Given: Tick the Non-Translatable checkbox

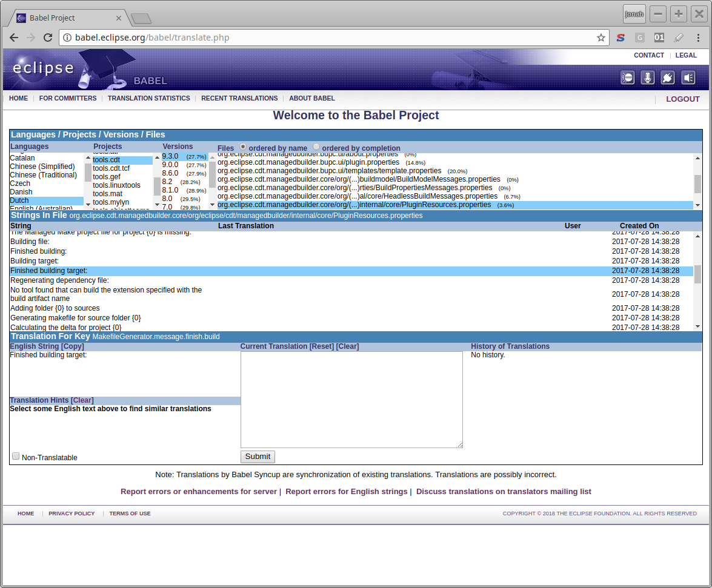Looking at the screenshot, I should (16, 457).
